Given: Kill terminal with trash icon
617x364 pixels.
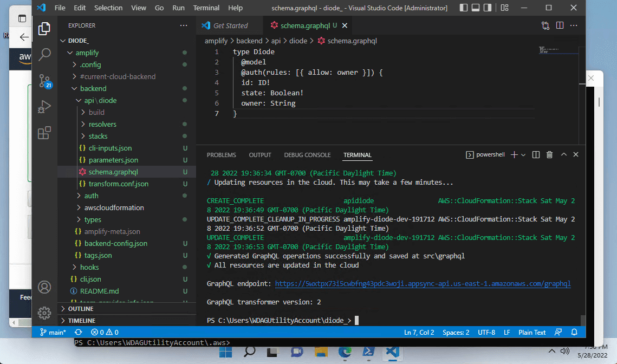Looking at the screenshot, I should 550,155.
